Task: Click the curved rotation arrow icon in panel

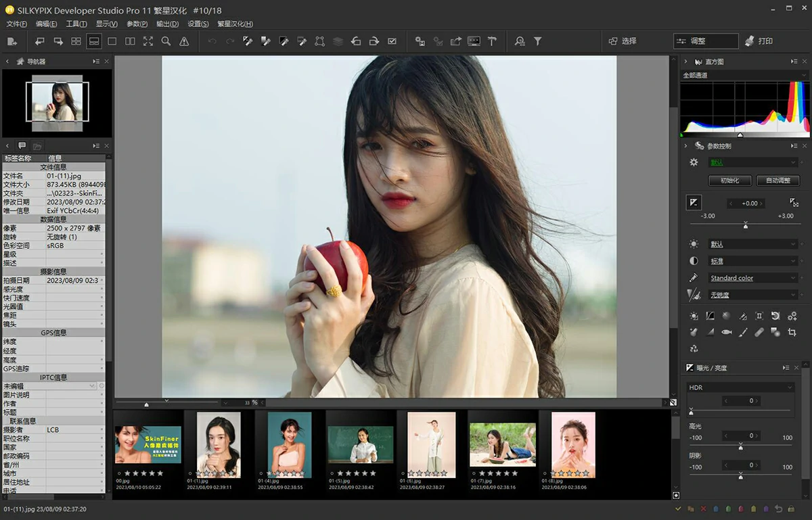Action: pos(775,316)
